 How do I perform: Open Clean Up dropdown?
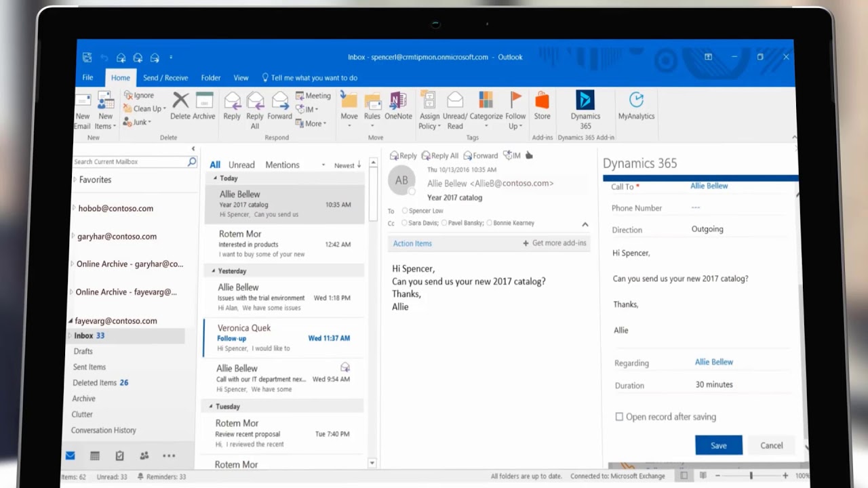144,108
